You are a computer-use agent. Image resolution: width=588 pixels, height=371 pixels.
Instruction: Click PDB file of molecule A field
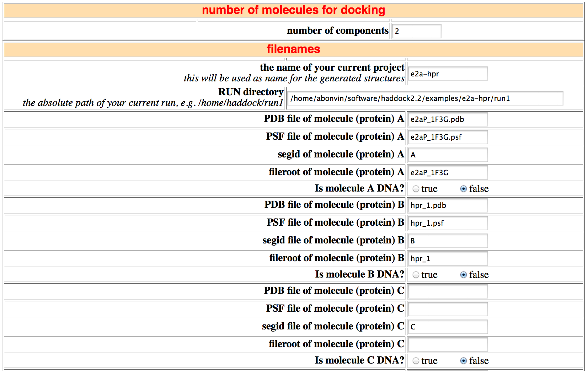448,119
